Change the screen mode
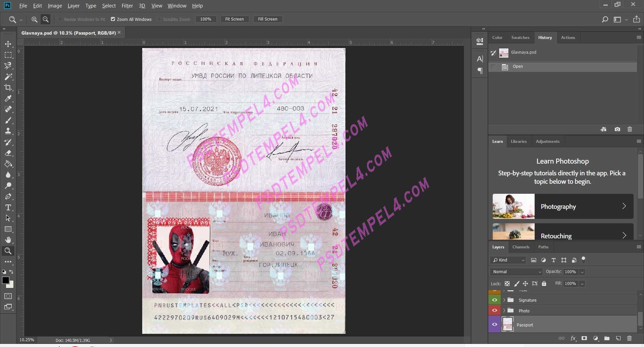644x347 pixels. point(8,307)
